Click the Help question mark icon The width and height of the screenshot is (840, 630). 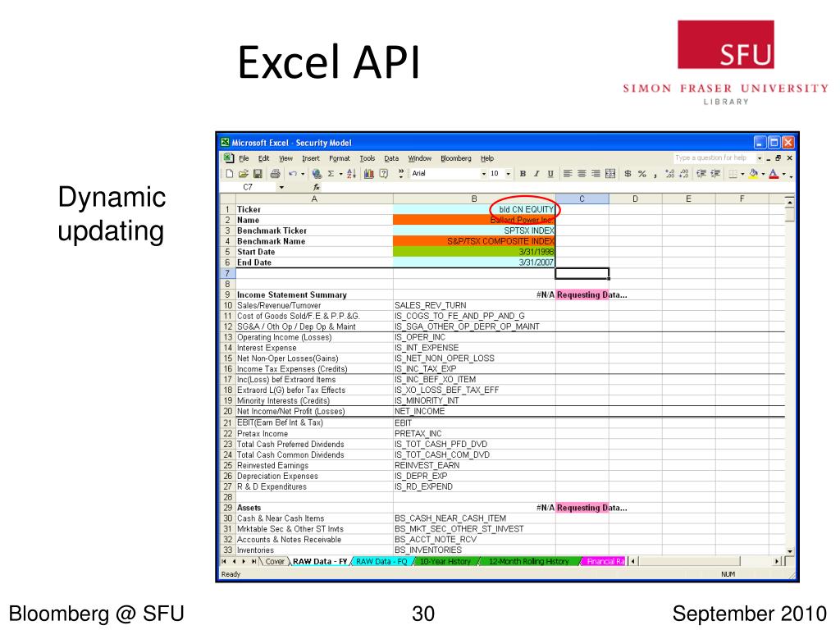[x=384, y=174]
